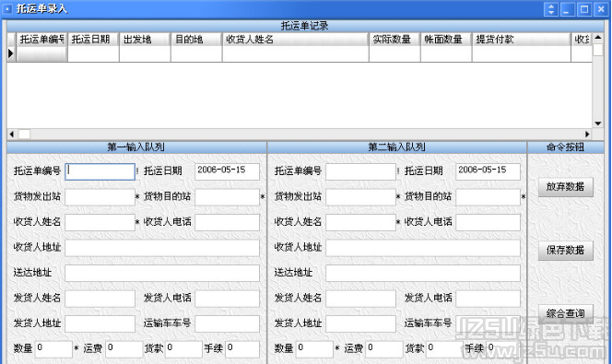Click first queue 送达地址 field
Image resolution: width=612 pixels, height=364 pixels.
click(x=162, y=273)
